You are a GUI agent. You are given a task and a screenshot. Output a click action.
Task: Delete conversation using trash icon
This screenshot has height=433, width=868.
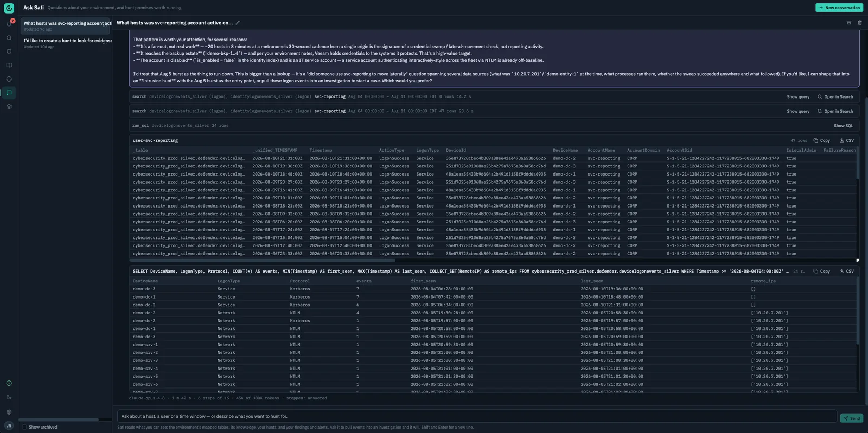(x=860, y=23)
